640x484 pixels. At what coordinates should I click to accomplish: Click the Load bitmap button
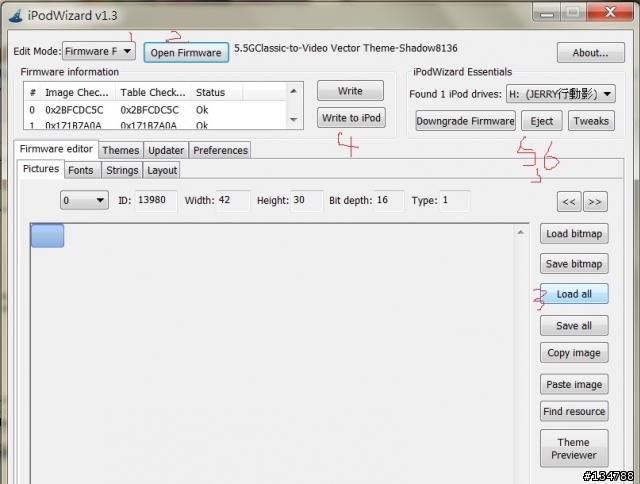[x=574, y=234]
